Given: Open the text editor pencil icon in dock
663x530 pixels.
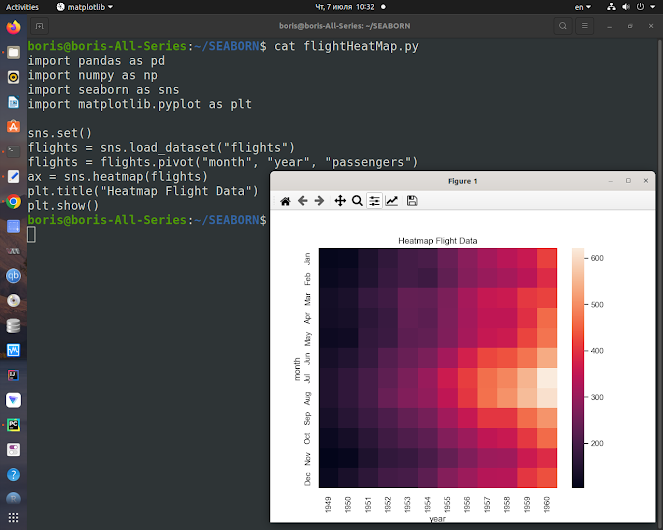Looking at the screenshot, I should (14, 176).
